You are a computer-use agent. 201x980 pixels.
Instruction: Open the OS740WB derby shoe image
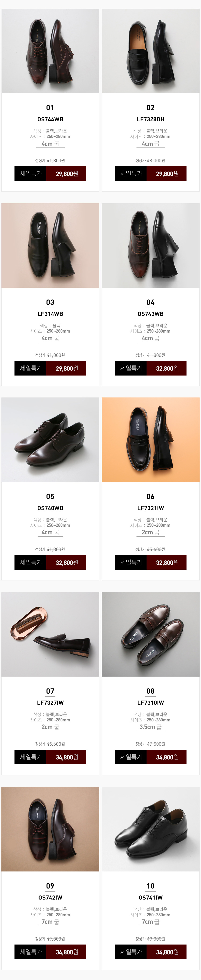[50, 440]
